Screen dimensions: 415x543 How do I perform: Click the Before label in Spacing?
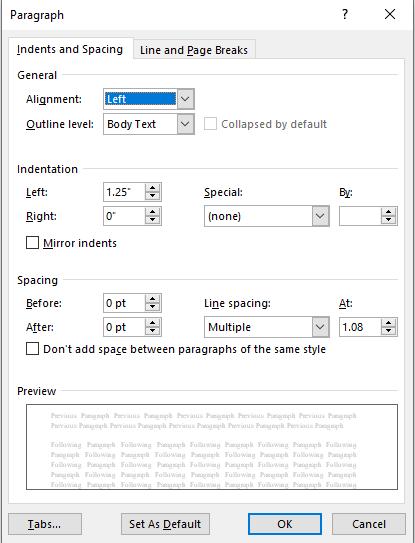coord(44,303)
